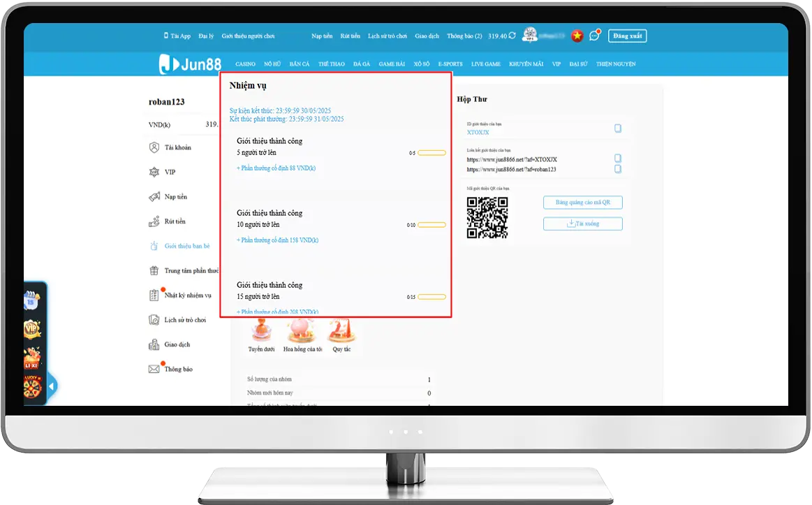Copy the af=XTOXJX referral link
This screenshot has width=812, height=505.
(x=618, y=158)
